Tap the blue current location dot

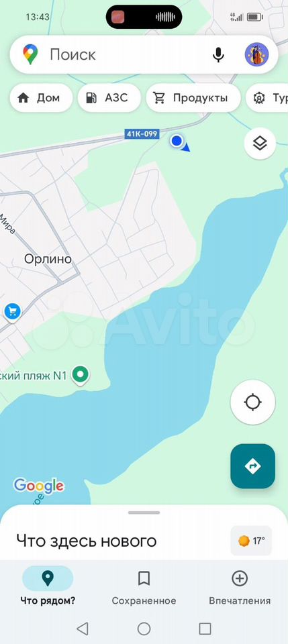[177, 141]
